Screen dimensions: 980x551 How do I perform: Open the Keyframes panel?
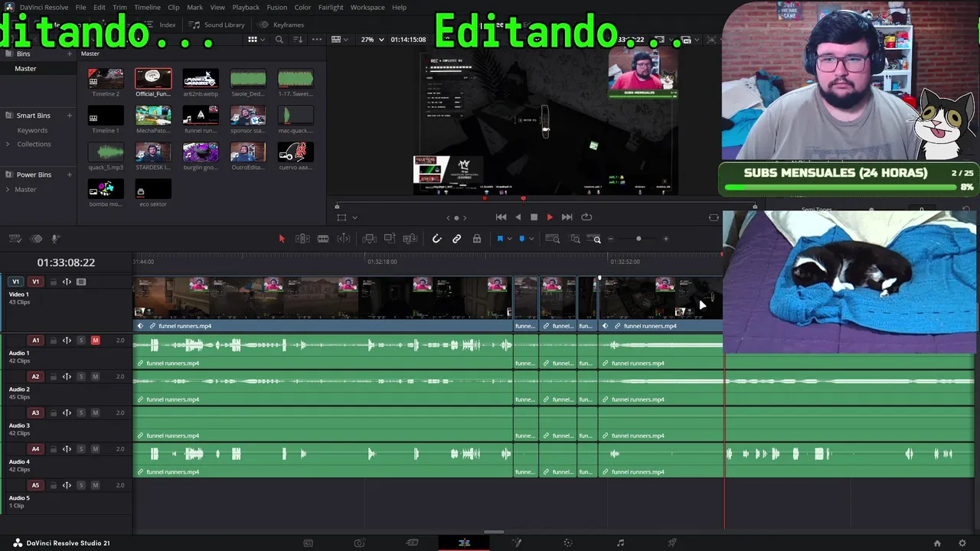[281, 24]
